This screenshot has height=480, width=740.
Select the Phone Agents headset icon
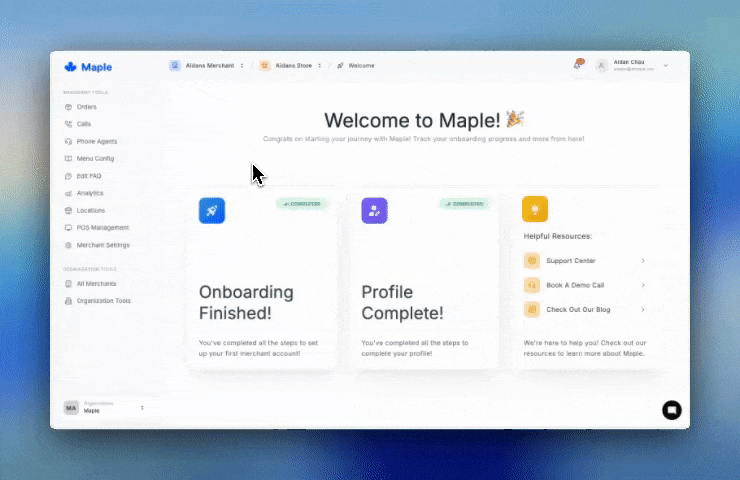click(x=68, y=142)
